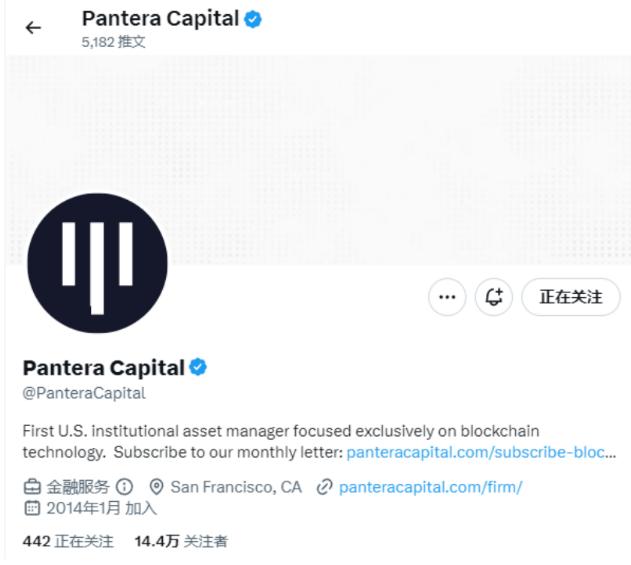Click the briefcase category icon
Image resolution: width=631 pixels, height=565 pixels.
coord(32,487)
